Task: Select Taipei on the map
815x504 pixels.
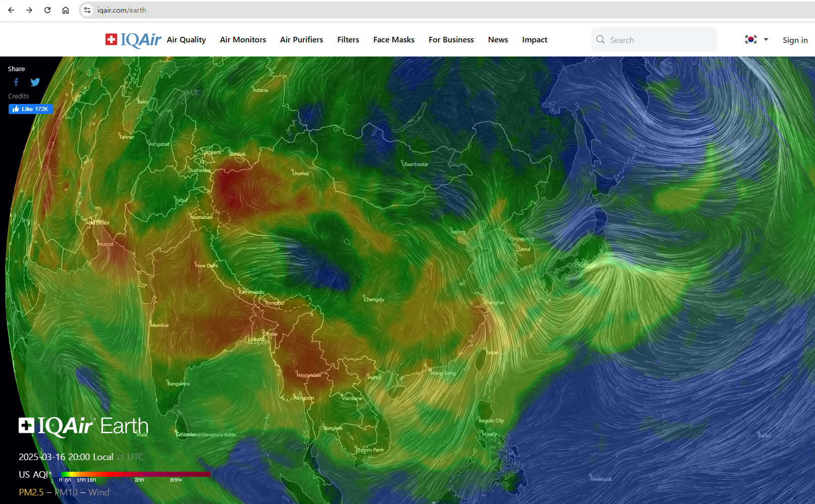Action: 492,352
